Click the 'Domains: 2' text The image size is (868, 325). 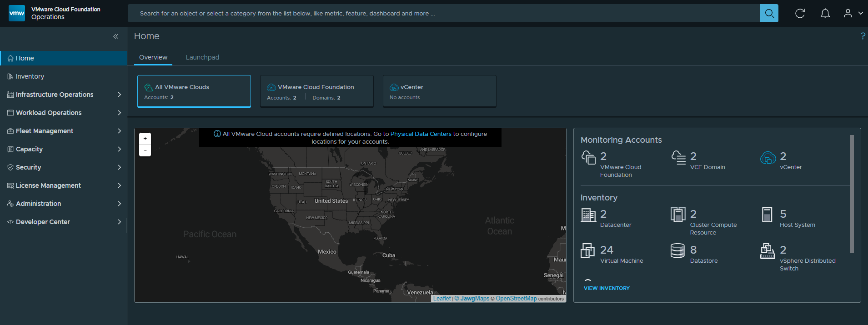click(x=326, y=98)
